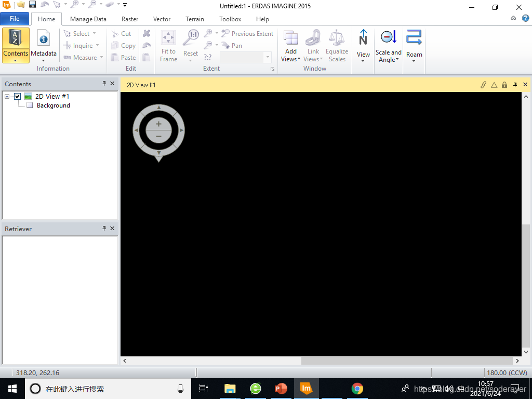Click ribbon zoom out icon in Extent group

[x=208, y=45]
